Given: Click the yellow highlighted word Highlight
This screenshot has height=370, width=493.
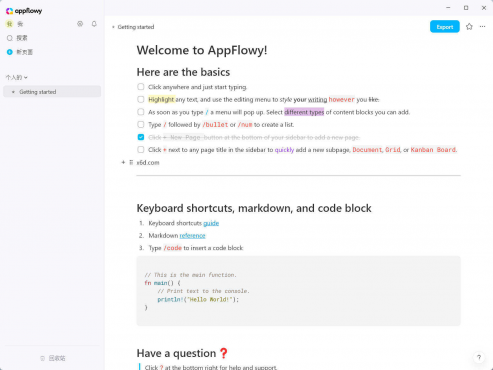Looking at the screenshot, I should 161,99.
